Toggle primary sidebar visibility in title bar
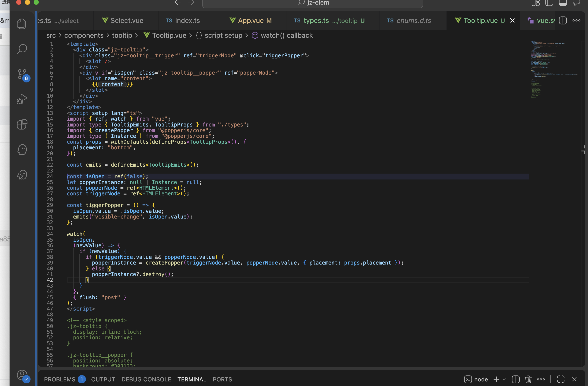 click(549, 3)
